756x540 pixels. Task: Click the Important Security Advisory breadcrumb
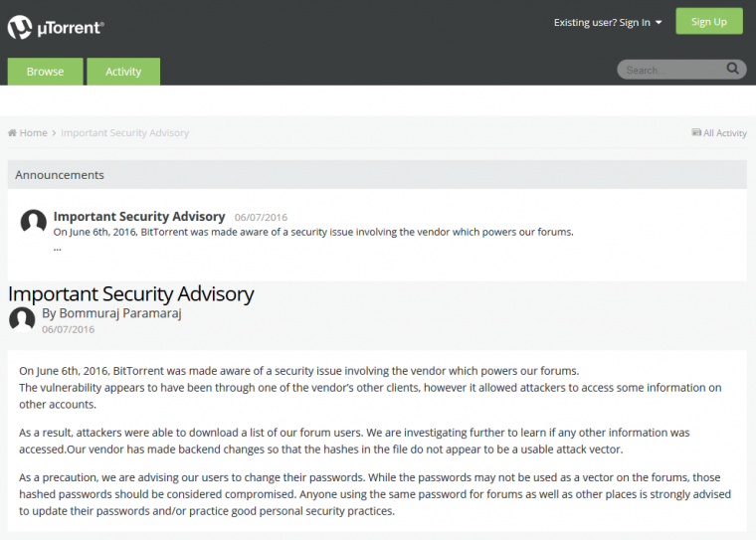point(125,132)
